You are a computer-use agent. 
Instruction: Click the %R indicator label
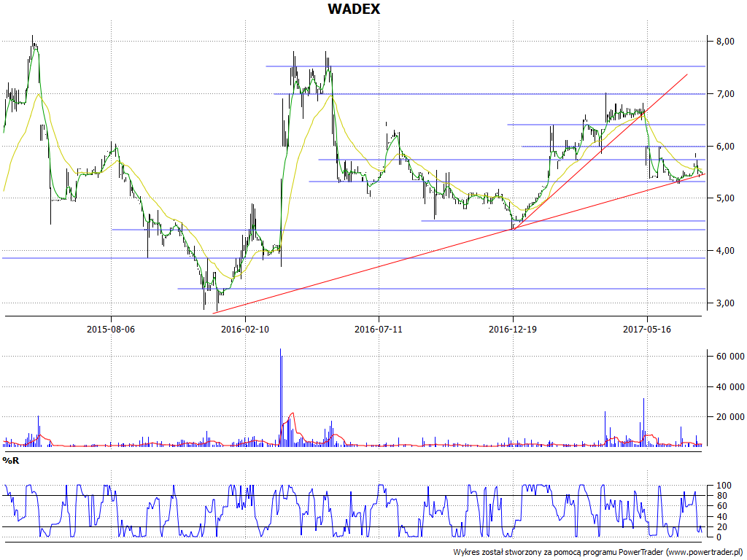click(10, 461)
